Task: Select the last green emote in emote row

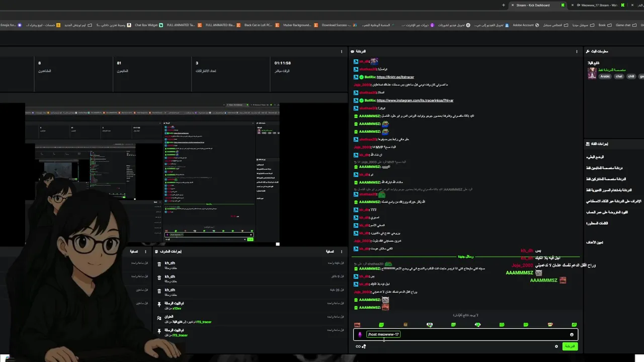Action: (574, 325)
